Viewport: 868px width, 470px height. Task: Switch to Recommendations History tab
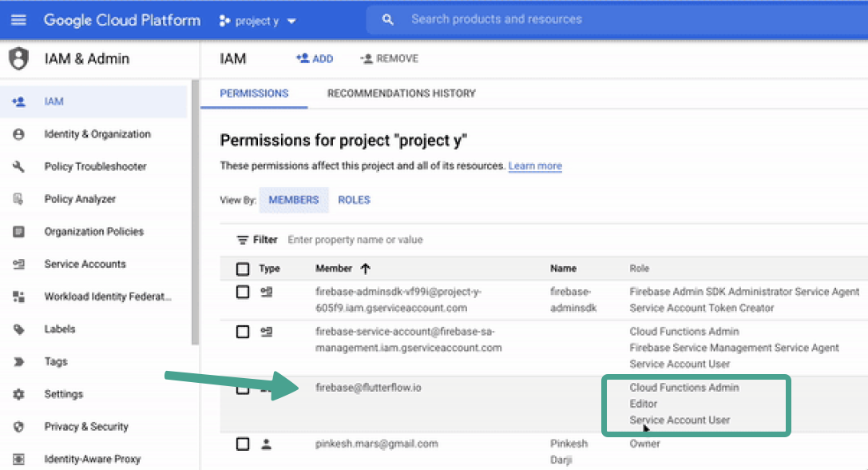pyautogui.click(x=402, y=93)
